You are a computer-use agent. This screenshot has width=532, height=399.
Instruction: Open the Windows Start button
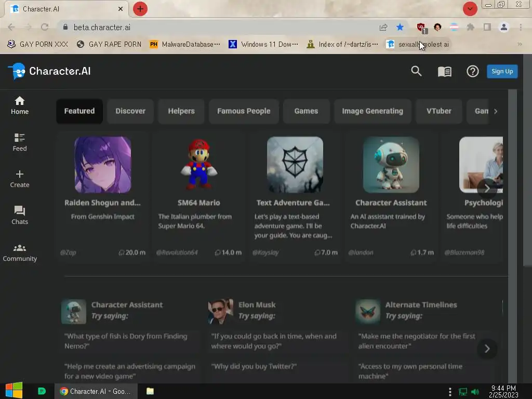14,391
